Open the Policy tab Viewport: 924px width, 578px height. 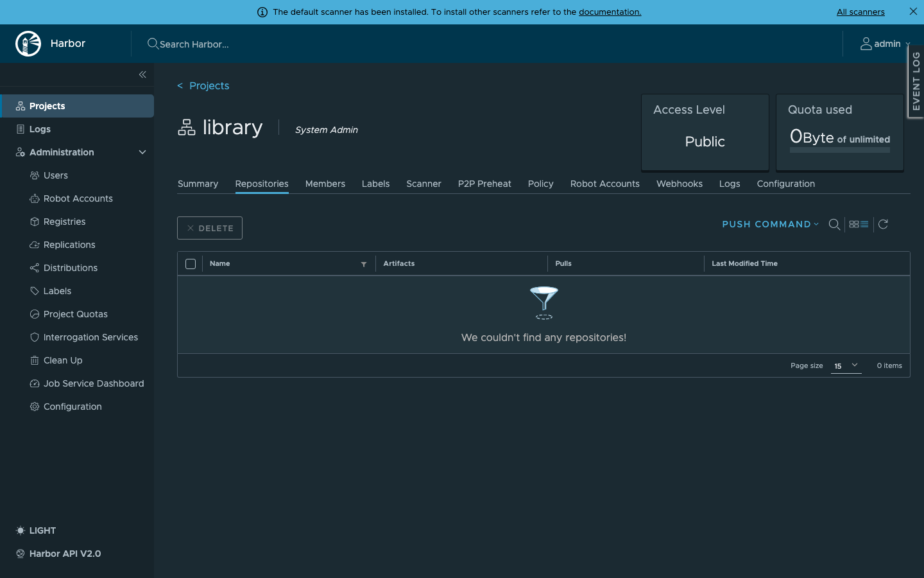541,184
